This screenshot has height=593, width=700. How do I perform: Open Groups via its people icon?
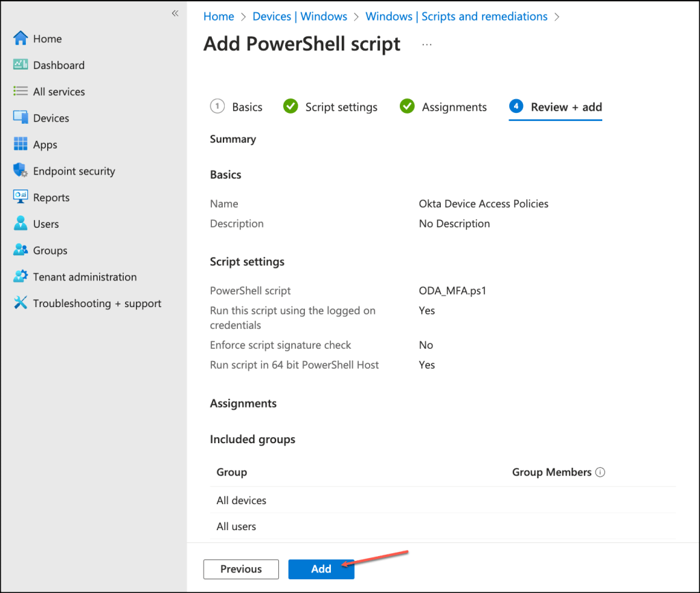(x=21, y=250)
